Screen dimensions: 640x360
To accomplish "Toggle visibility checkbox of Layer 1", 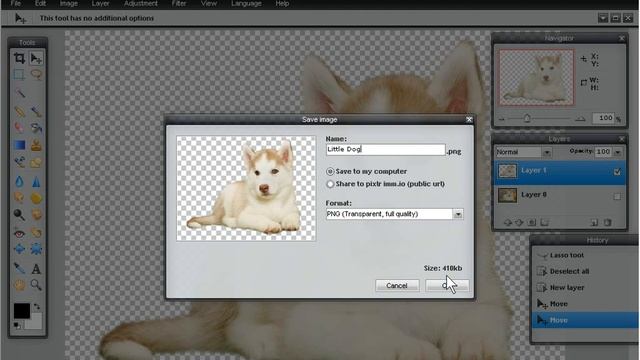I will pos(617,172).
